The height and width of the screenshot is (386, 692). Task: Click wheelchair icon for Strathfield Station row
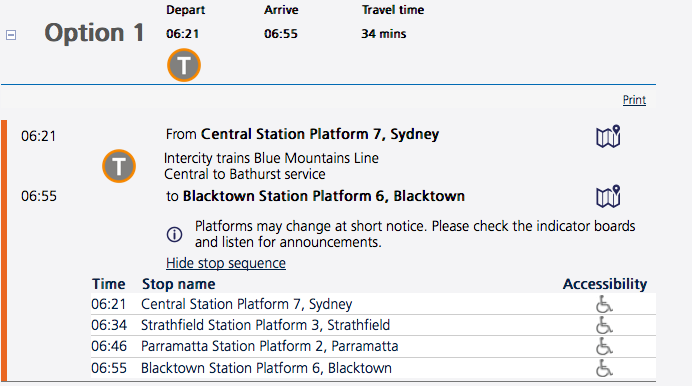(x=604, y=325)
